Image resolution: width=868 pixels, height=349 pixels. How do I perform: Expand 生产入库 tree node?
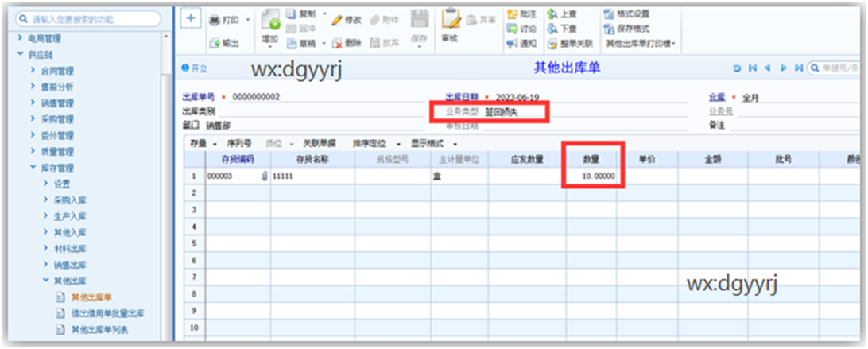(46, 216)
